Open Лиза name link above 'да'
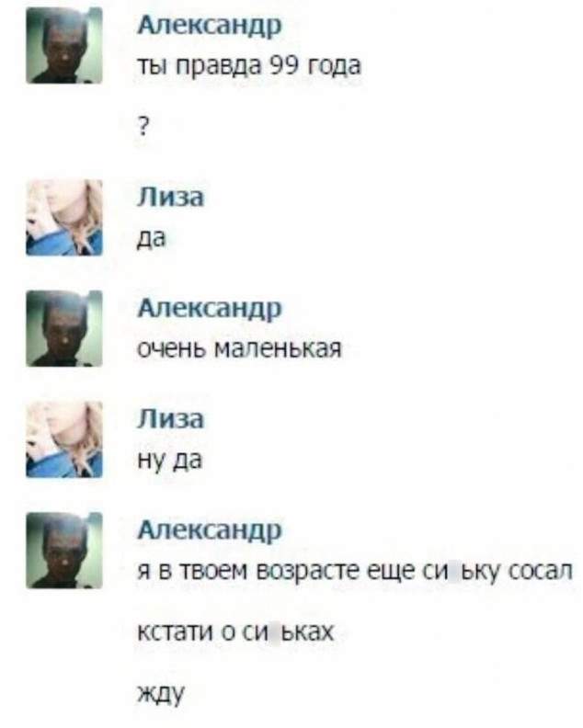The width and height of the screenshot is (583, 728). click(170, 197)
